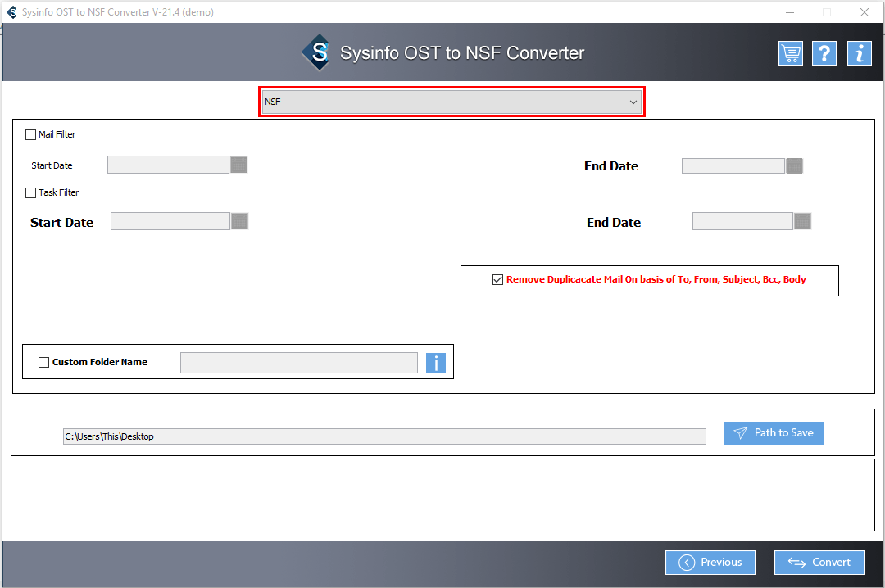The width and height of the screenshot is (885, 588).
Task: Enable the Mail Filter checkbox
Action: (30, 135)
